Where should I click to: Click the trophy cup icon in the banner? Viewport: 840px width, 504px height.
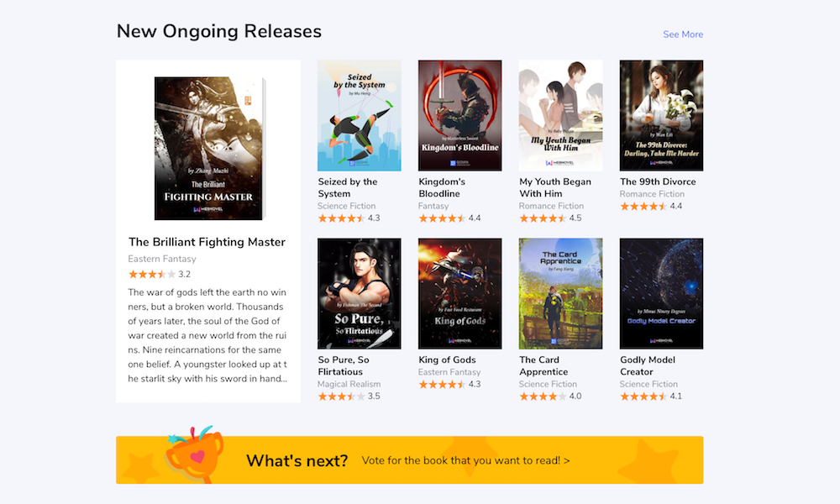(x=195, y=454)
